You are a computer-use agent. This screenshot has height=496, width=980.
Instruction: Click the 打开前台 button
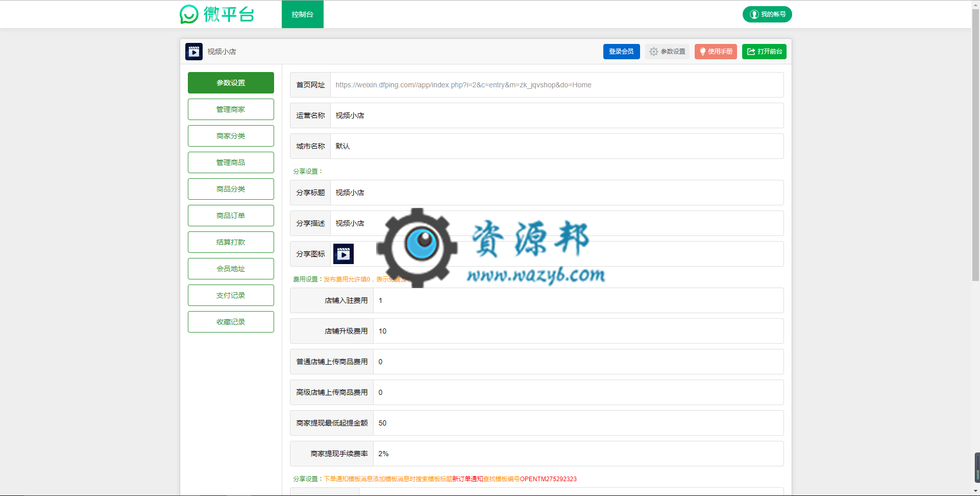(x=764, y=52)
